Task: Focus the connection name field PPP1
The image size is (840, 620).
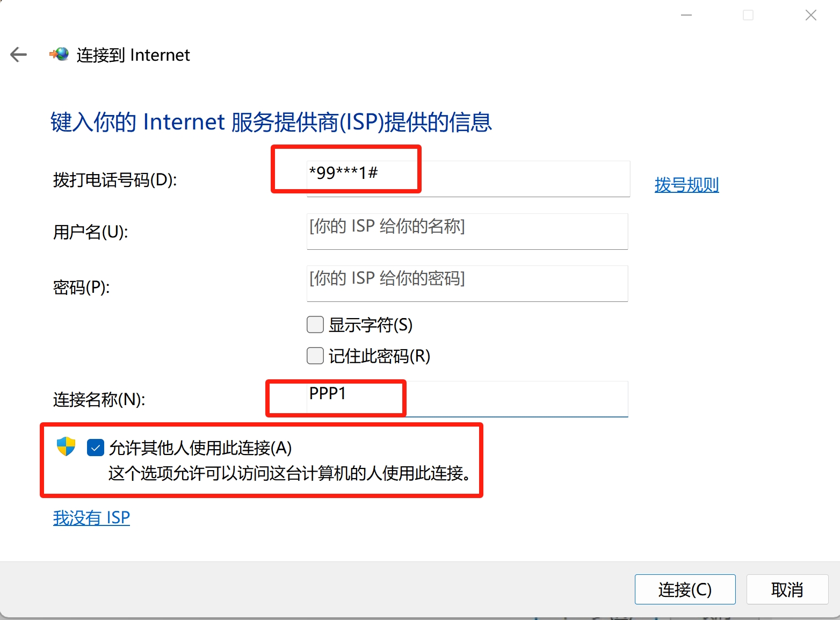Action: coord(467,399)
